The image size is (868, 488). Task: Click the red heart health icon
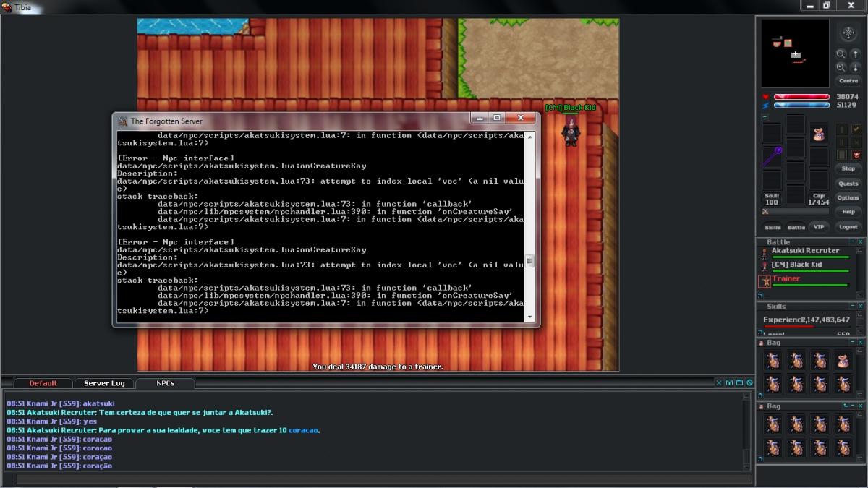pos(766,97)
